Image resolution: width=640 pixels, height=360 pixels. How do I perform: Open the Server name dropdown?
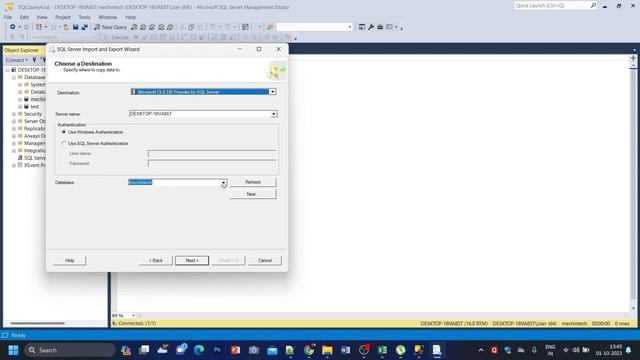[274, 114]
